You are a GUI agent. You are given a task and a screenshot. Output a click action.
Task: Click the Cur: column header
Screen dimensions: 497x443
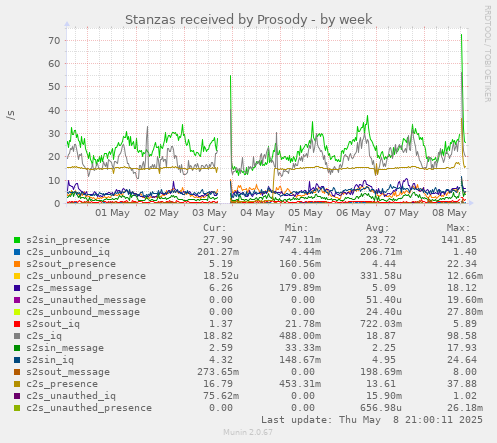(x=215, y=228)
